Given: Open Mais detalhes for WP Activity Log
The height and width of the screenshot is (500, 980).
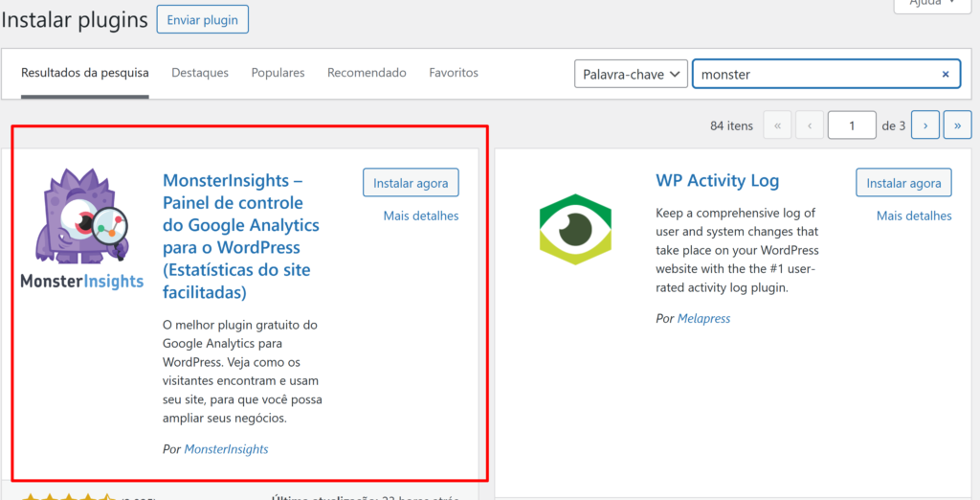Looking at the screenshot, I should [x=914, y=216].
